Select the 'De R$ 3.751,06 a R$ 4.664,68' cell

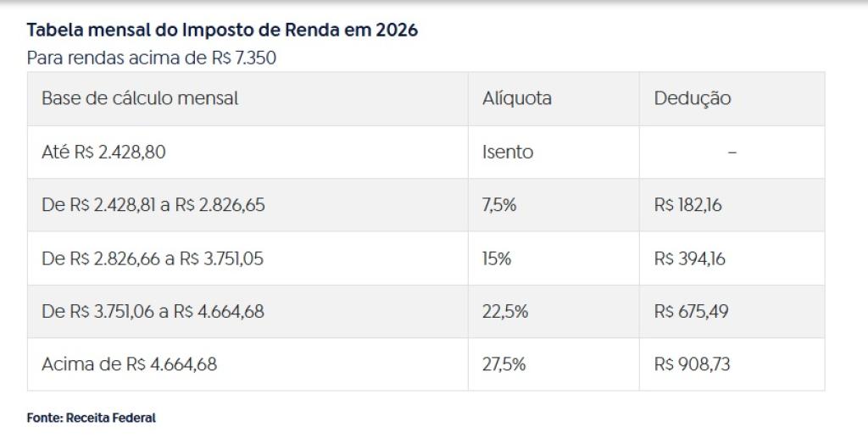(153, 311)
